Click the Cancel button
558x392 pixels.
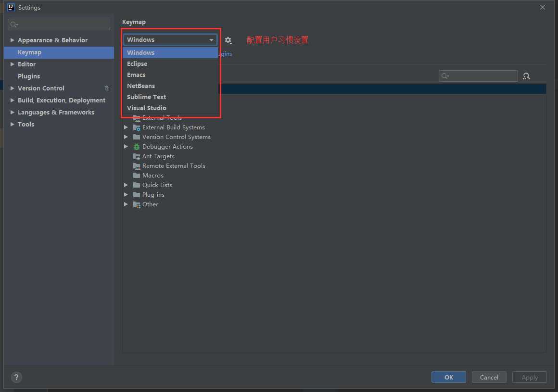(489, 377)
